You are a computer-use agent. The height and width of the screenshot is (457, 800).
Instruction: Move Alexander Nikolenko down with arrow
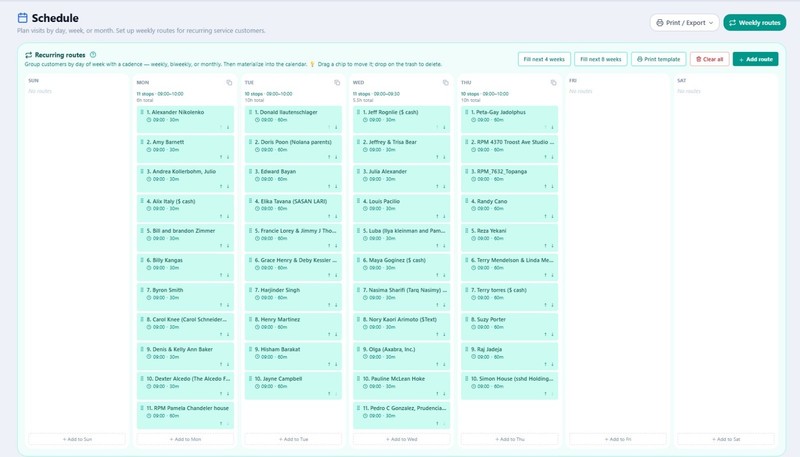[228, 128]
